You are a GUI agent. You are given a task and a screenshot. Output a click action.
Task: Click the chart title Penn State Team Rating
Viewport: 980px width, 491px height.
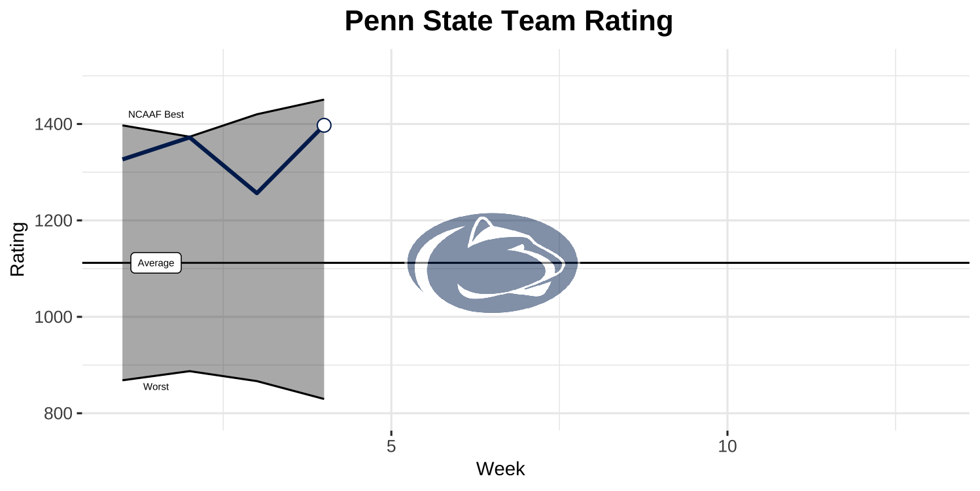508,22
